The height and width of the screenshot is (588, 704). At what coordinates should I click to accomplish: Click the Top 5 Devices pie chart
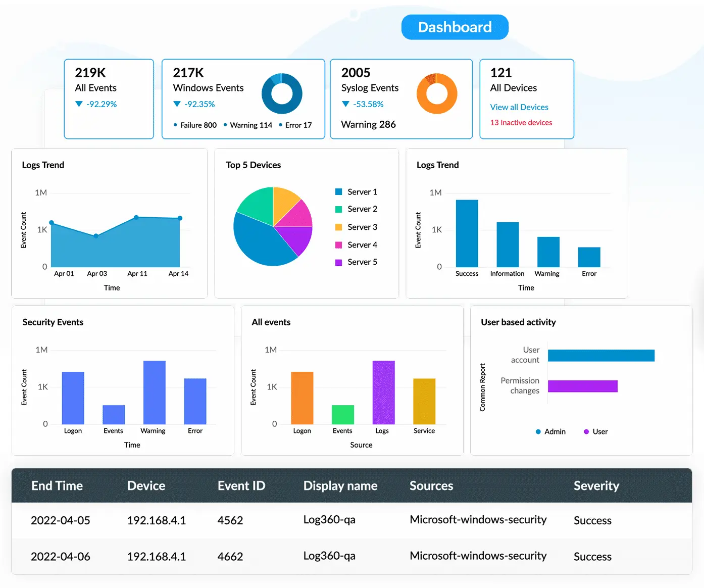(273, 226)
